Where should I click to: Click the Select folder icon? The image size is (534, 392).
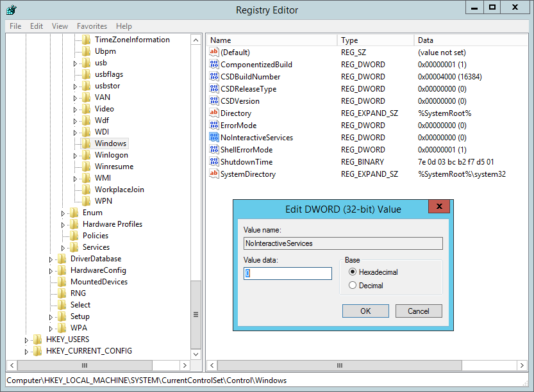click(62, 305)
